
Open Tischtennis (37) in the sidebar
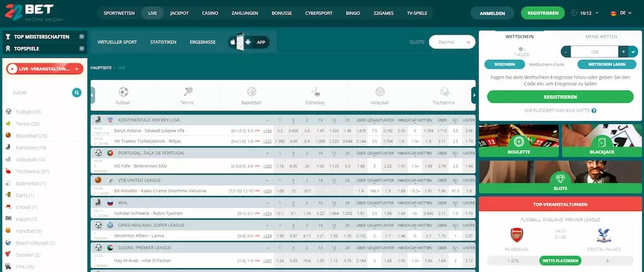pos(33,171)
